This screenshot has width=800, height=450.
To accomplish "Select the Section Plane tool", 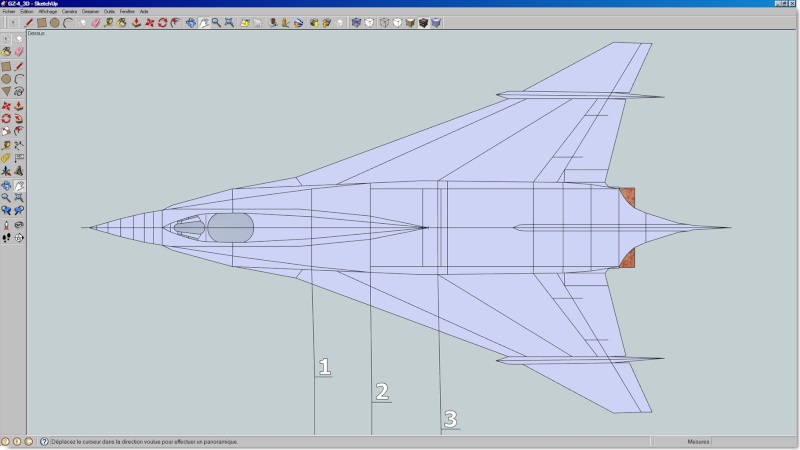I will [19, 238].
